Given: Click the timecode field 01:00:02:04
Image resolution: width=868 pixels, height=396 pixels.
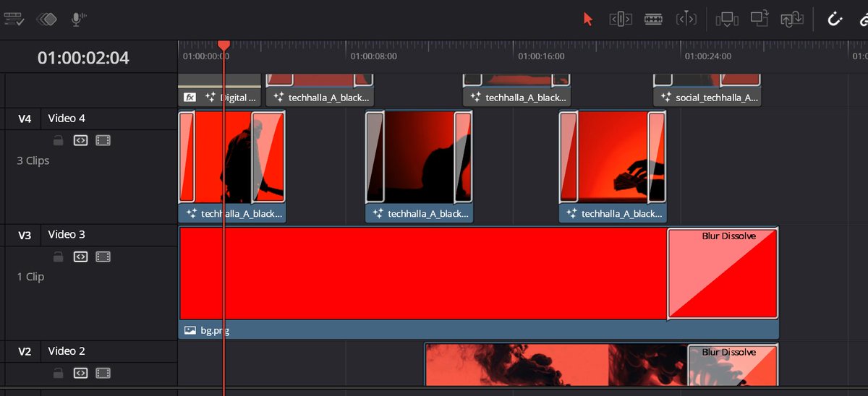Looking at the screenshot, I should pos(83,58).
